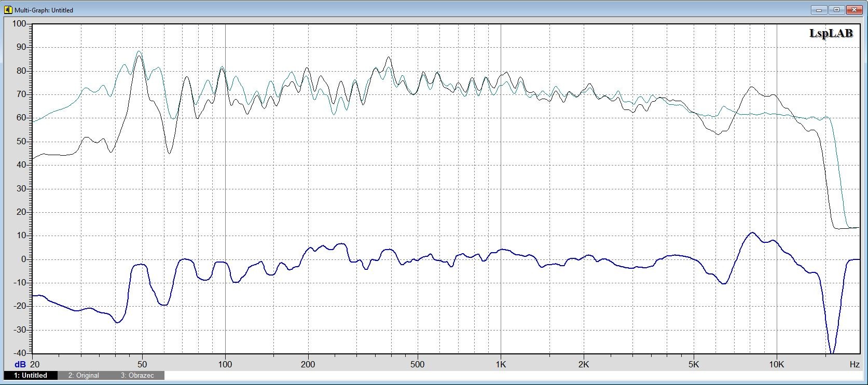Screen dimensions: 868x385
Task: Click the 500 frequency axis label
Action: 417,365
